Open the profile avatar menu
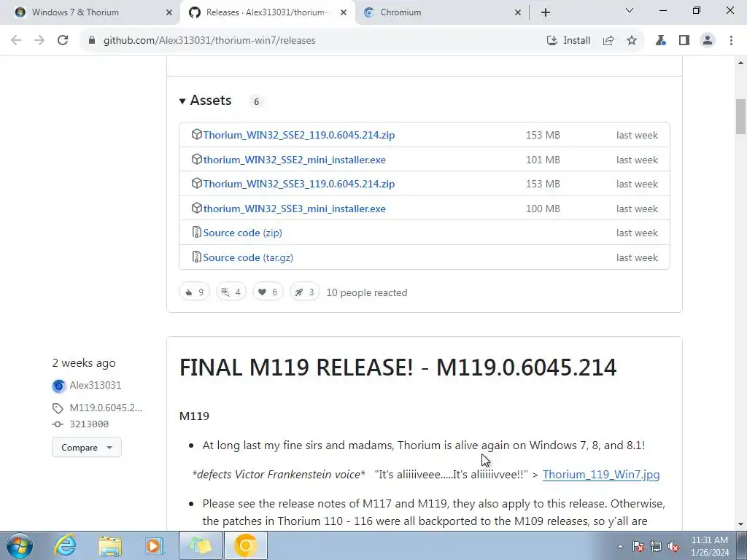Screen dimensions: 747x560 tap(708, 41)
